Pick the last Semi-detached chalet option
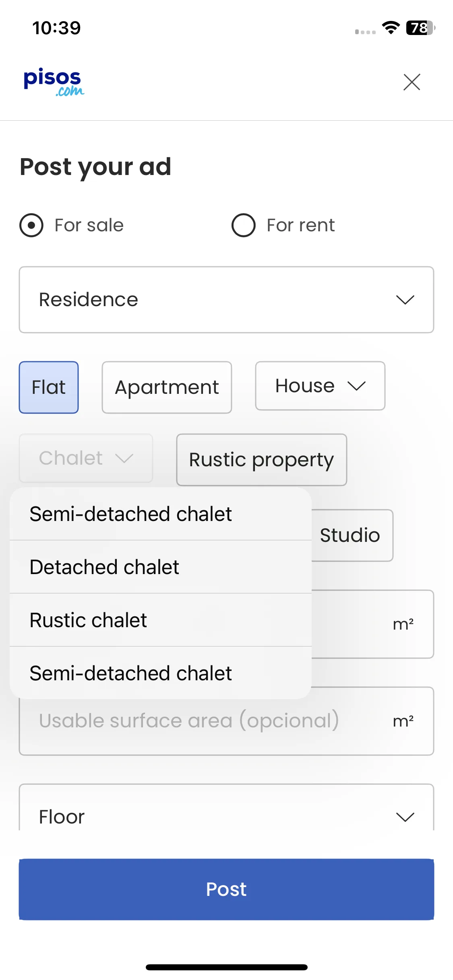Viewport: 453px width, 980px height. [161, 673]
